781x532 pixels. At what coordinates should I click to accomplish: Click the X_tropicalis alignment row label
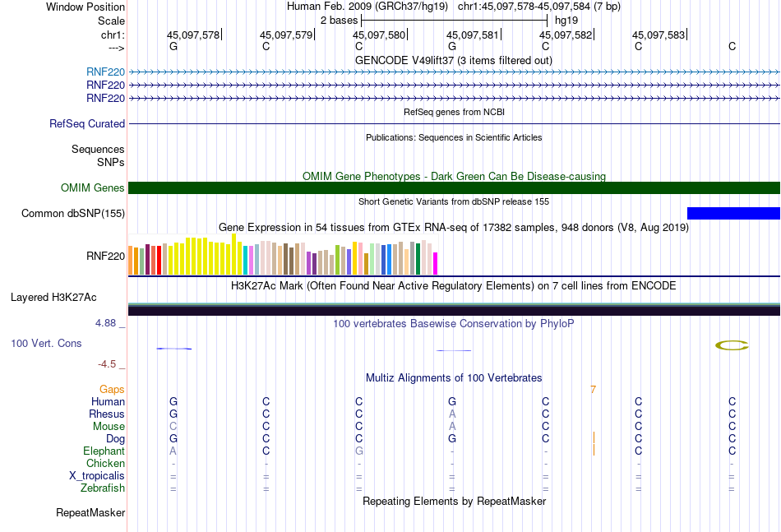click(x=97, y=476)
